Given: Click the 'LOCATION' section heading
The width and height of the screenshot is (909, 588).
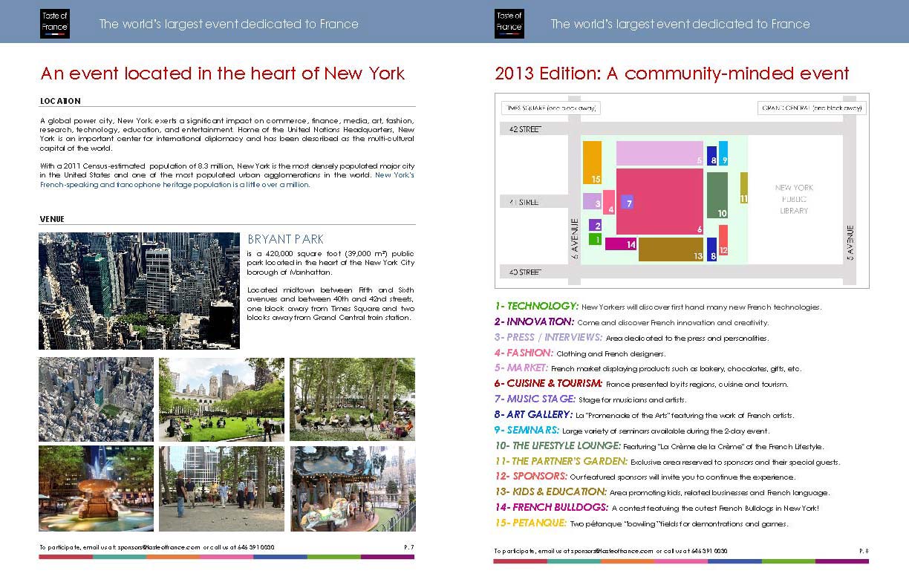Looking at the screenshot, I should [60, 101].
